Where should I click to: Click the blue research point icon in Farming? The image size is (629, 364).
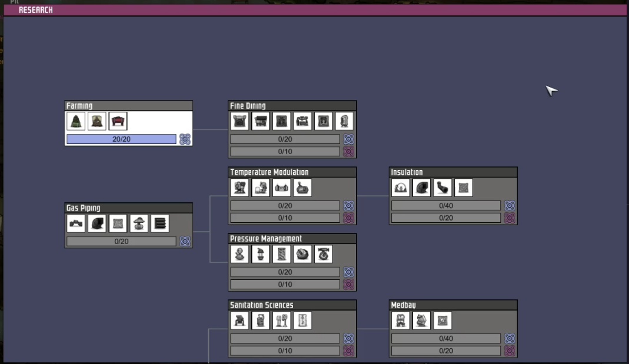point(185,139)
